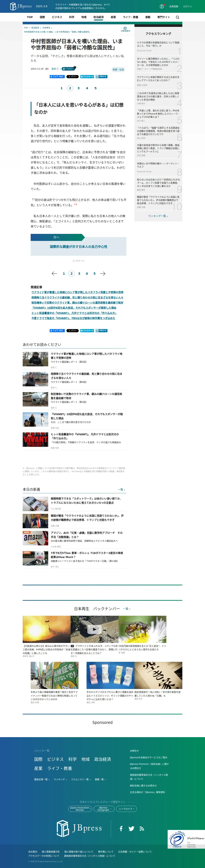Open VIVANT red poster thumbnail

coord(35,439)
